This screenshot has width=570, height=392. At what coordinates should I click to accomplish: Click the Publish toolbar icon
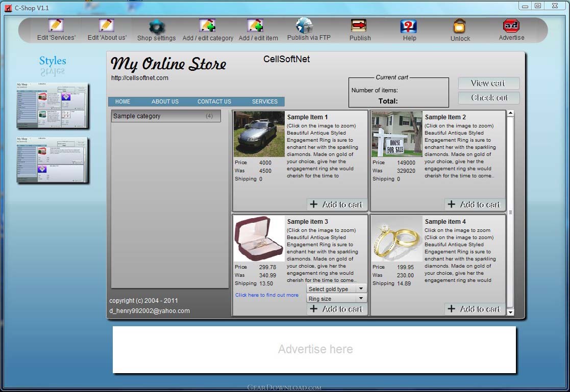pyautogui.click(x=359, y=25)
